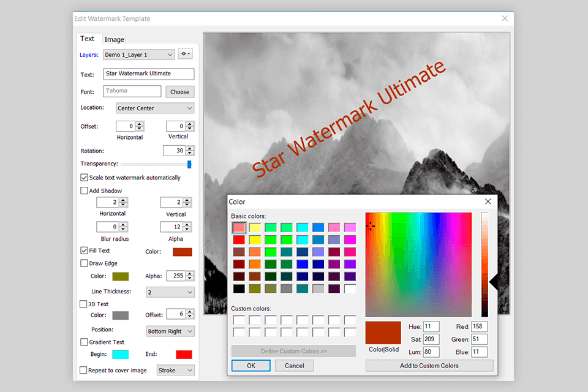
Task: Enable the Add Shadow checkbox
Action: click(84, 190)
